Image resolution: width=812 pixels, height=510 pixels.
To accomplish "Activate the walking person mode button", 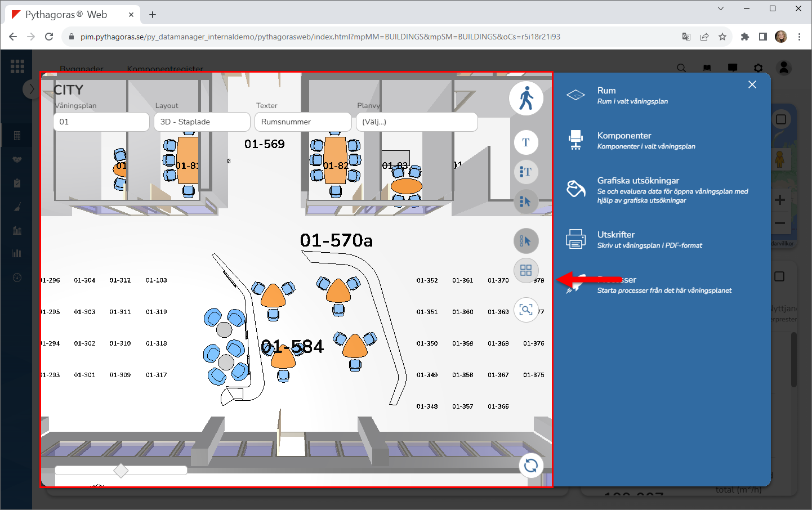I will tap(526, 99).
